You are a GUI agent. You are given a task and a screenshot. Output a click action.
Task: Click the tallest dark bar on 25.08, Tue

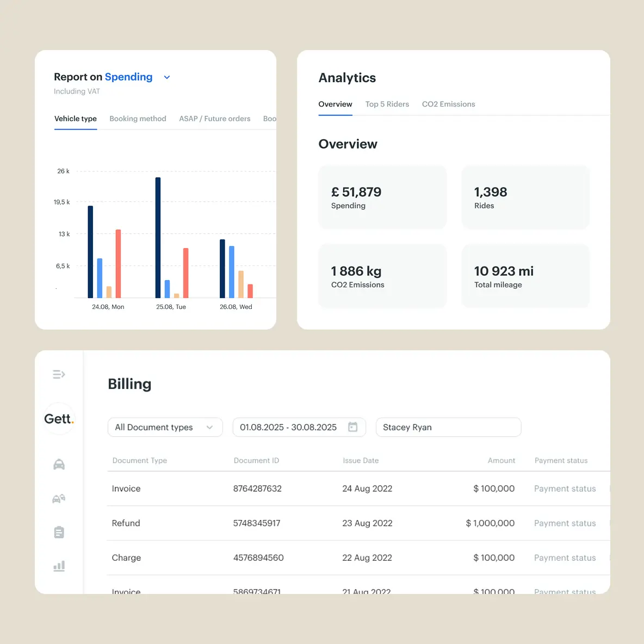pyautogui.click(x=158, y=237)
